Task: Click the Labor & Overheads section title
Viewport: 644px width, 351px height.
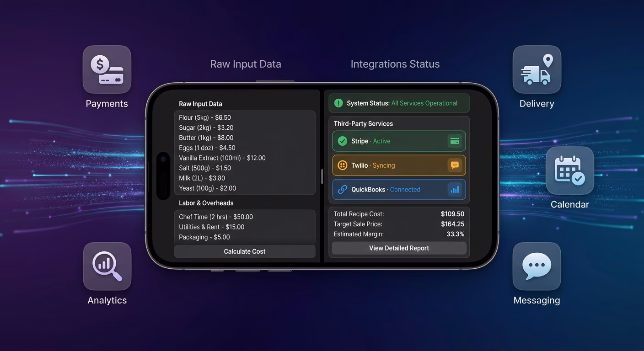Action: 206,203
